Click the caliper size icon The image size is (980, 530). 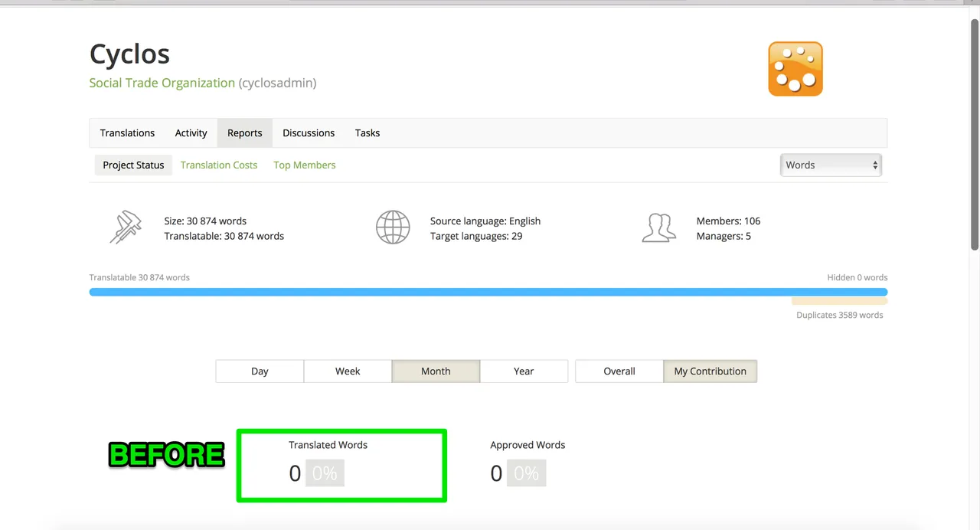(126, 227)
